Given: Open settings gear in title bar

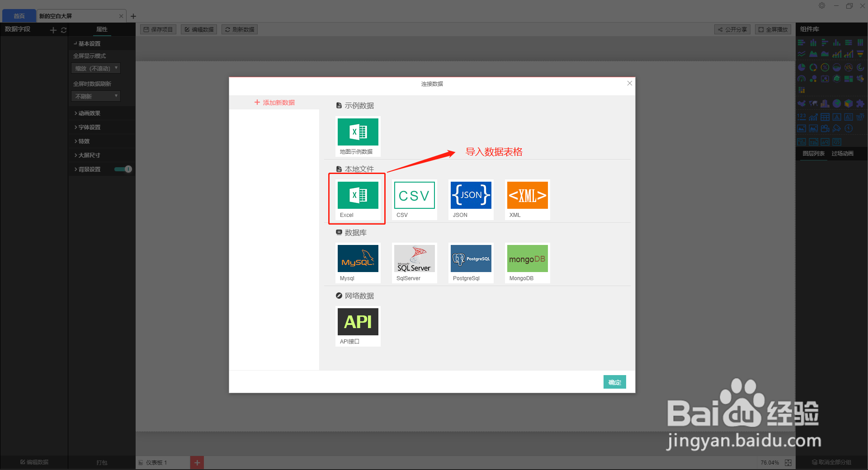Looking at the screenshot, I should 822,5.
